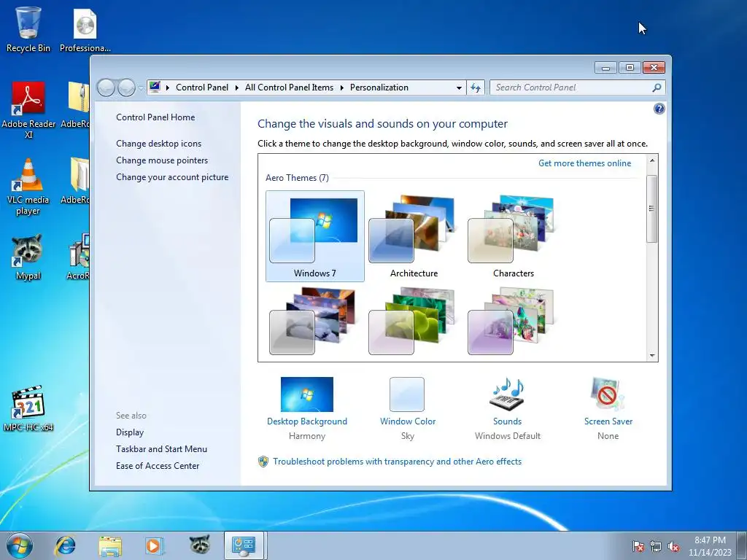Expand the arrow before Control Panel breadcrumb
The image size is (747, 560).
tap(168, 87)
